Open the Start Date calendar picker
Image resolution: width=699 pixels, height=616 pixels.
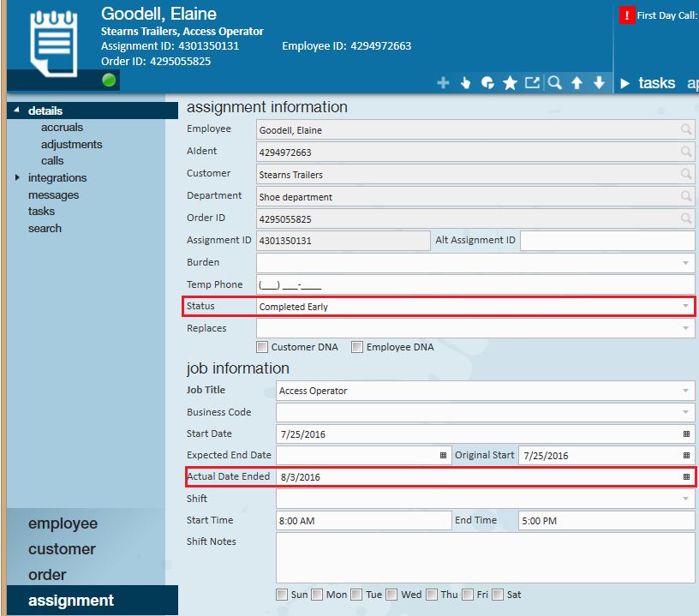coord(686,434)
